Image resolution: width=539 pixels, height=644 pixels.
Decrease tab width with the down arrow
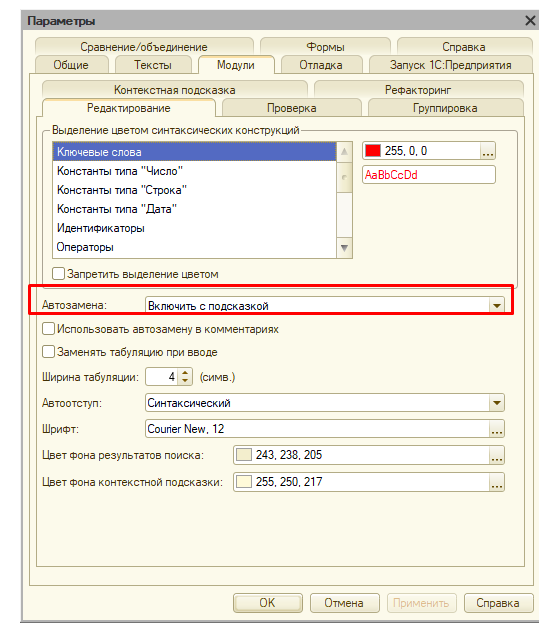(x=185, y=381)
